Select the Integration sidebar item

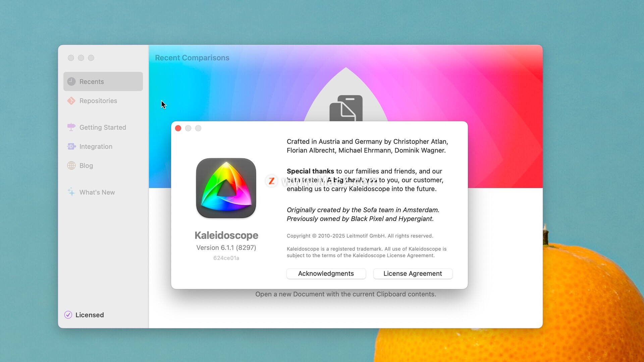click(x=103, y=146)
